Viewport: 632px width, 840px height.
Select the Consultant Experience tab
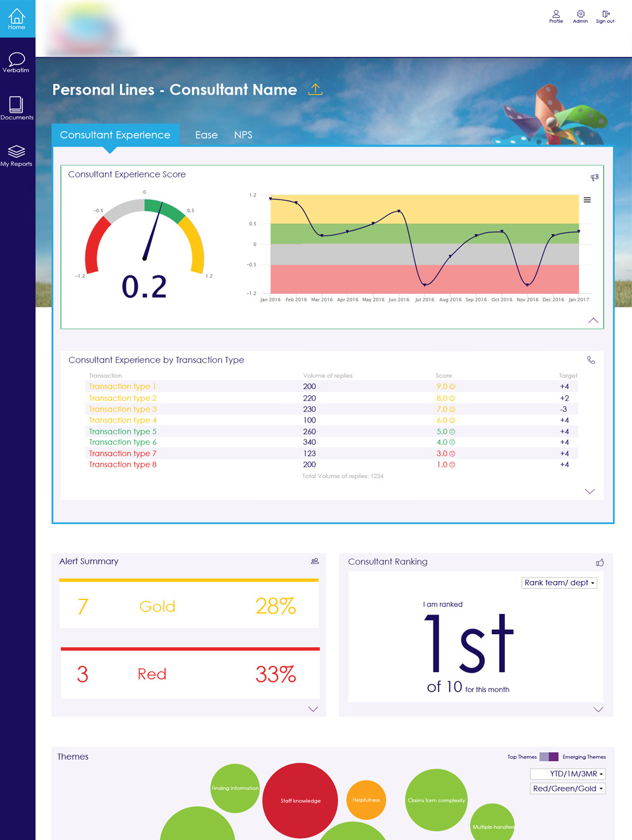115,135
